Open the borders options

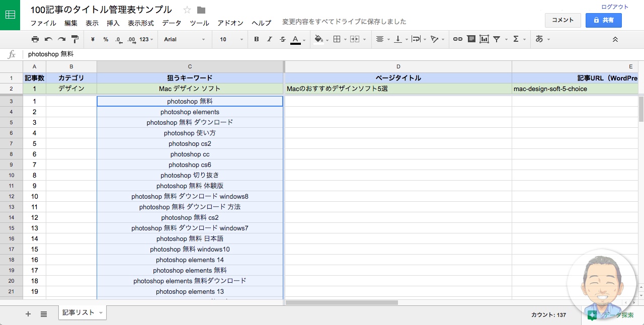click(x=340, y=39)
